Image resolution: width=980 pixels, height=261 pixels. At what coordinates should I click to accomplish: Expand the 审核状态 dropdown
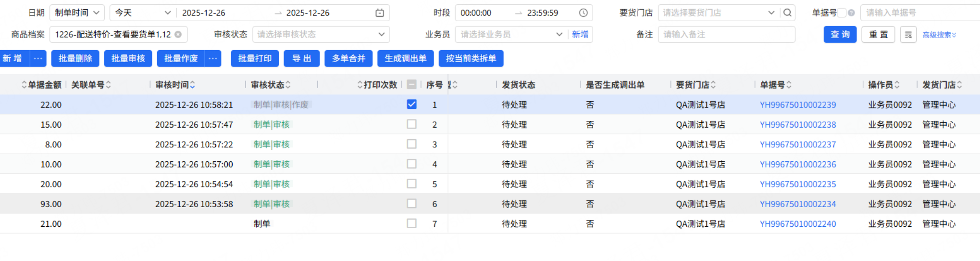pos(321,35)
